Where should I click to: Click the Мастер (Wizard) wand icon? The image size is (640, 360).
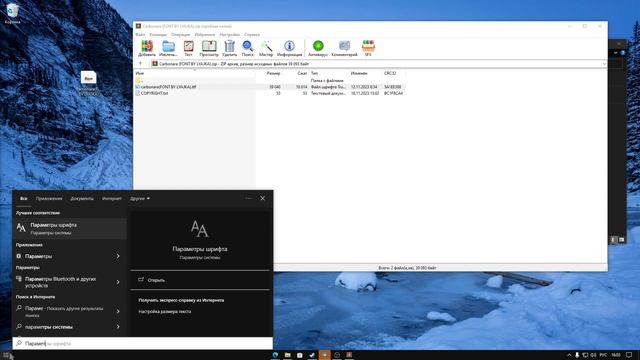[x=266, y=48]
